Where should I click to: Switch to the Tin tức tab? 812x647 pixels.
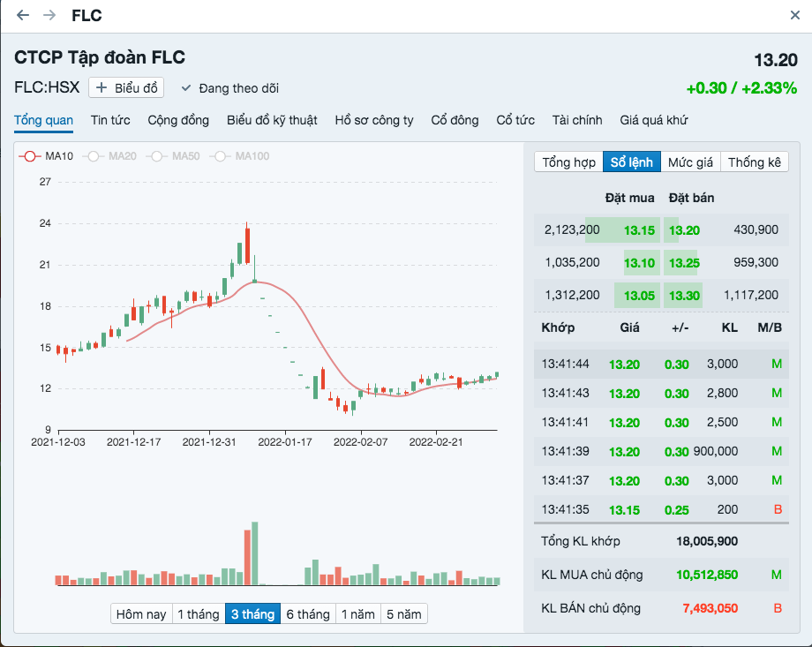coord(110,120)
